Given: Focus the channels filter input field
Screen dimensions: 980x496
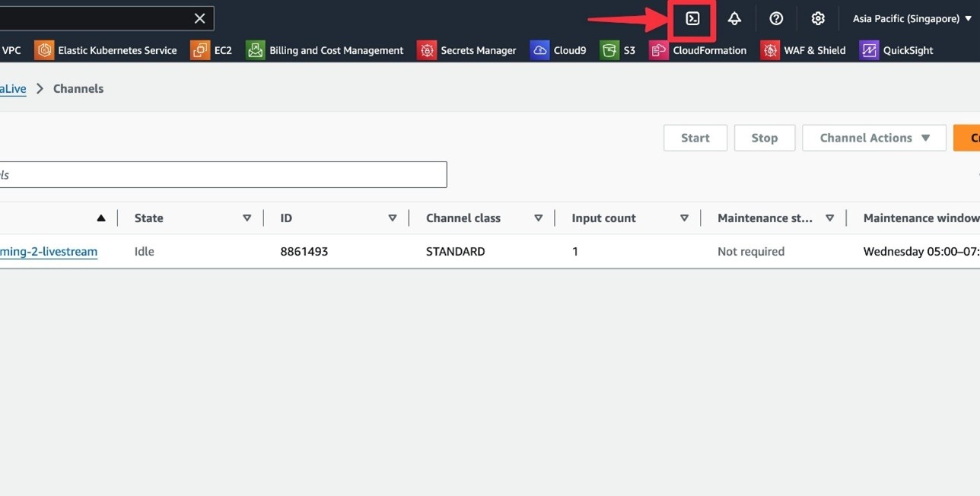Looking at the screenshot, I should (x=221, y=175).
